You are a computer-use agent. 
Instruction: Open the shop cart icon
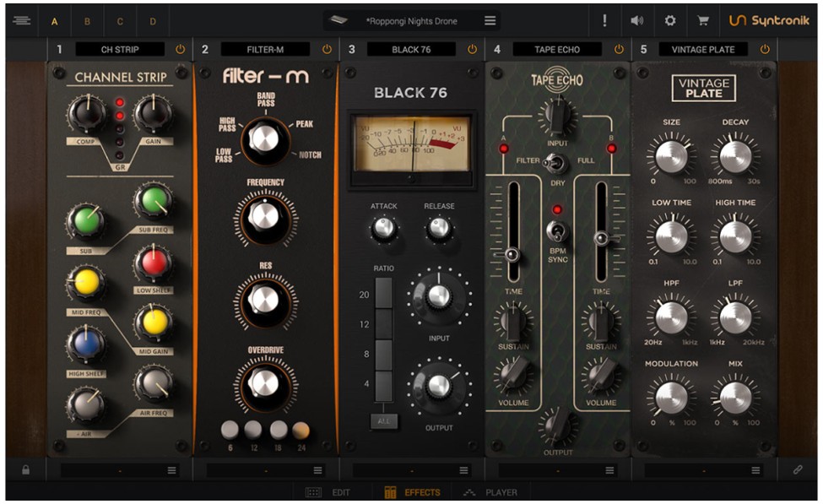coord(702,20)
